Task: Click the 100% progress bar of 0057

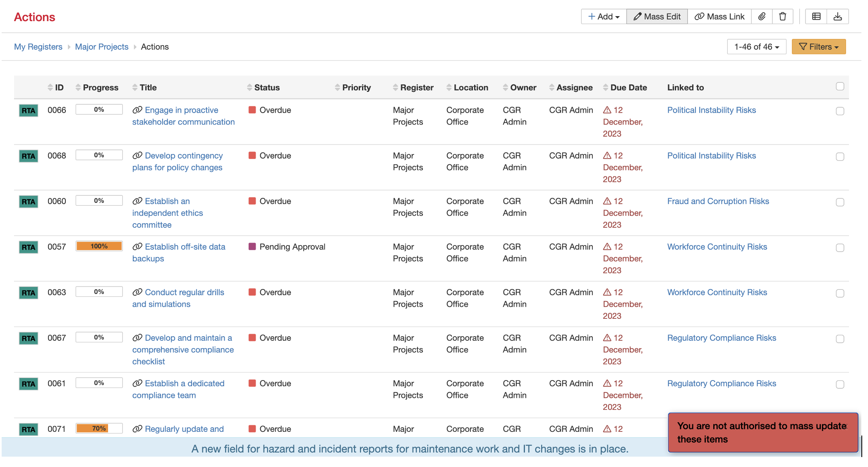Action: (99, 246)
